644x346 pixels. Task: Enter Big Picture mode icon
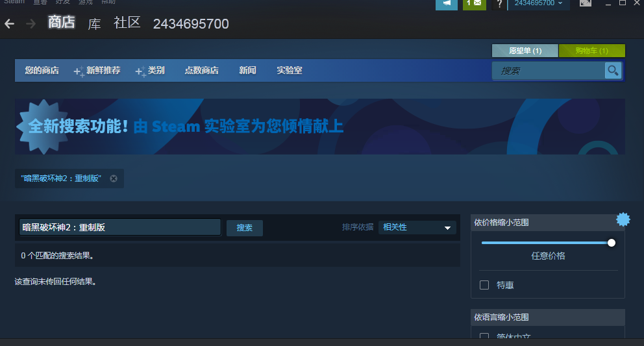tap(586, 4)
